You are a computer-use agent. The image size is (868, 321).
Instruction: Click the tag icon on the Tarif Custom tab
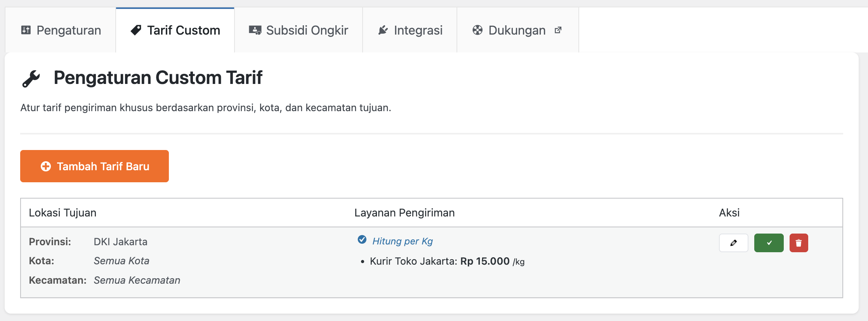[136, 30]
